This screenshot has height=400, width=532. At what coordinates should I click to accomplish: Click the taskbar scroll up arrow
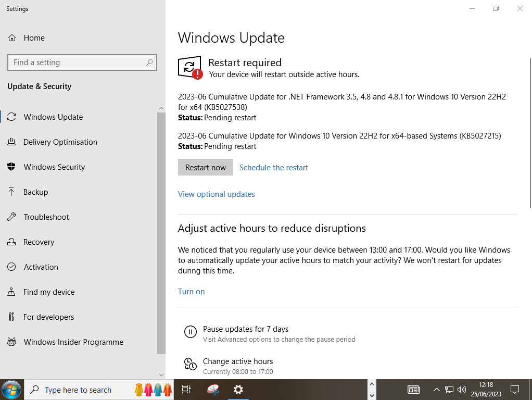coord(372,384)
